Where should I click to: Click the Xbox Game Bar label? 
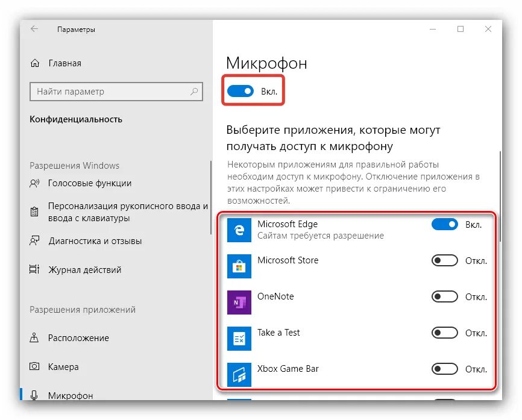(x=288, y=369)
